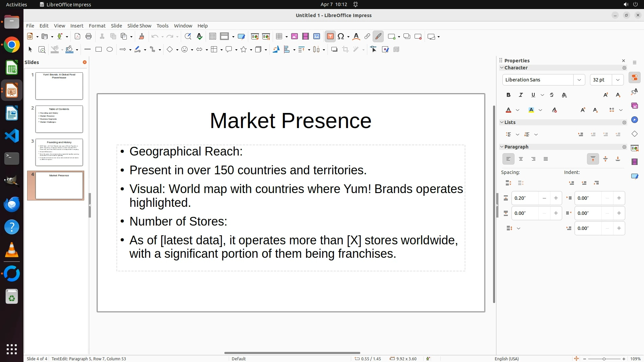Image resolution: width=644 pixels, height=362 pixels.
Task: Open the font name dropdown
Action: point(579,80)
